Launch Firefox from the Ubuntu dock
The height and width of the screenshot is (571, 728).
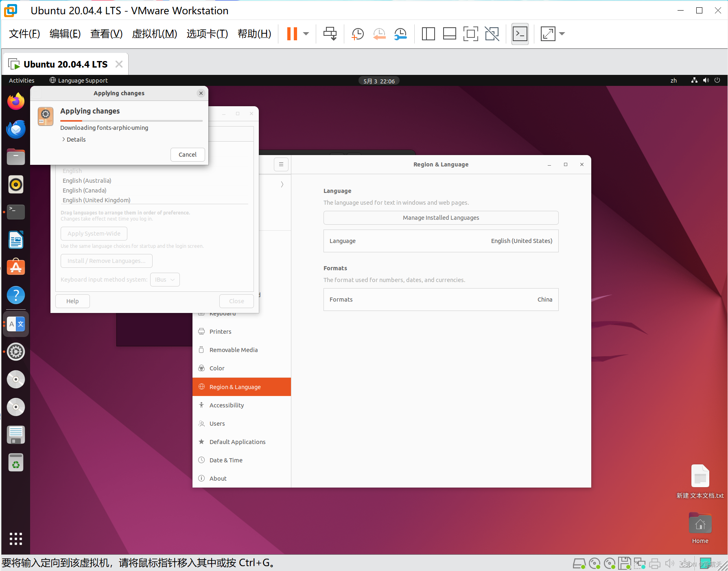click(16, 101)
